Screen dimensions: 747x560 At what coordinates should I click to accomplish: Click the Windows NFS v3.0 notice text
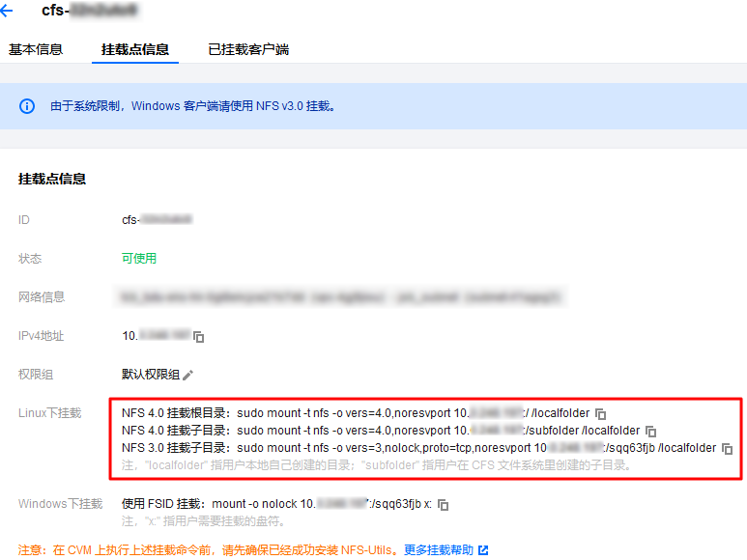(193, 106)
